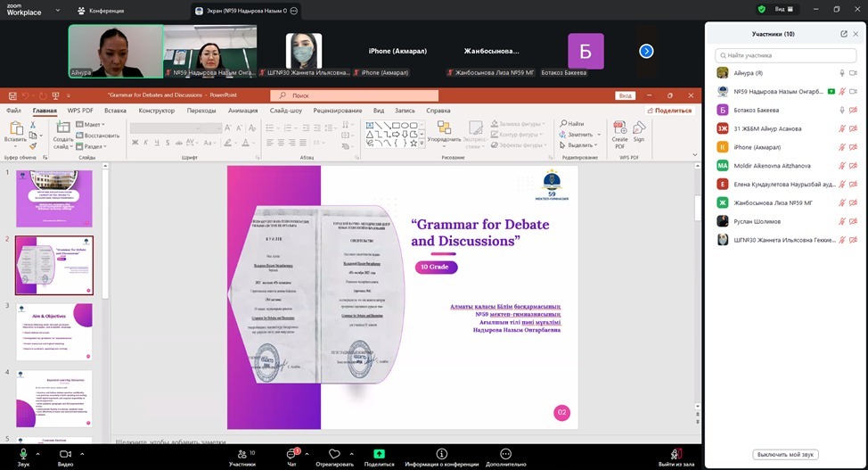Image resolution: width=868 pixels, height=470 pixels.
Task: Open React (Отреагировать) heart icon
Action: click(x=334, y=455)
